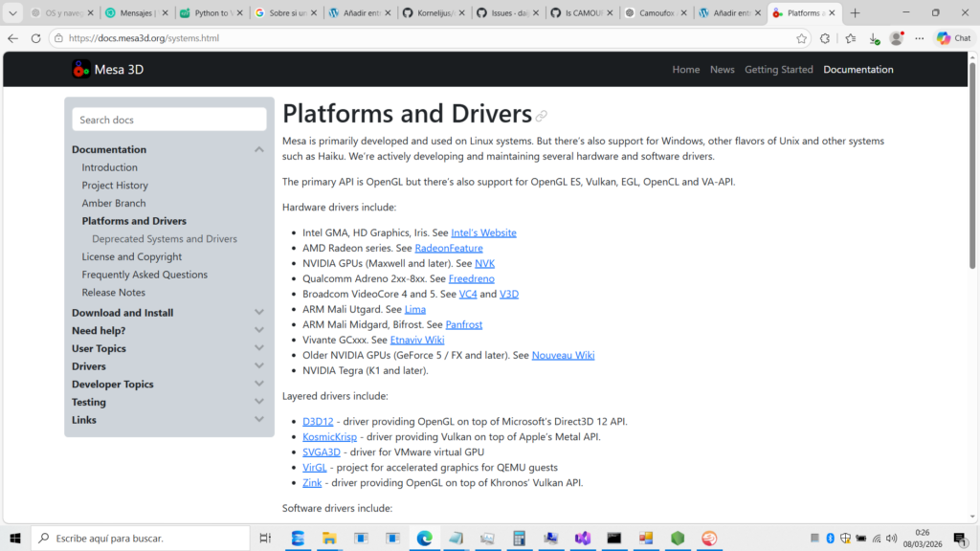980x551 pixels.
Task: Open the browser extensions puzzle icon
Action: 825,38
